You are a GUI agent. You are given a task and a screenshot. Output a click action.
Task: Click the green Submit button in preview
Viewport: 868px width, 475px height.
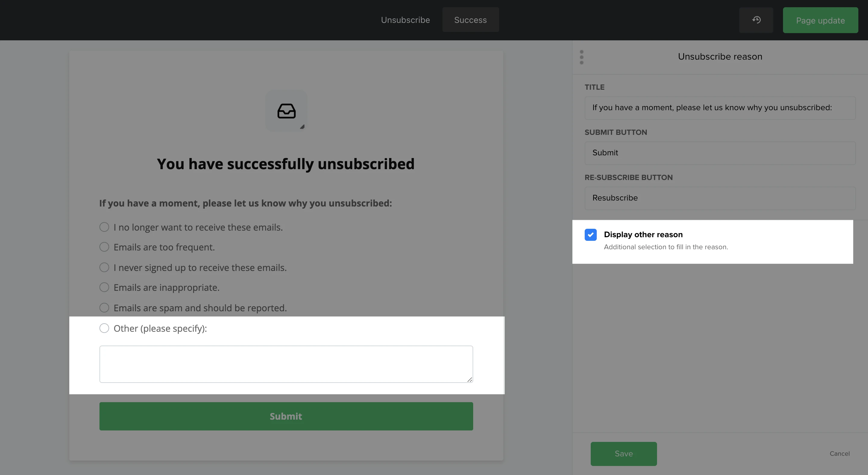(x=286, y=416)
